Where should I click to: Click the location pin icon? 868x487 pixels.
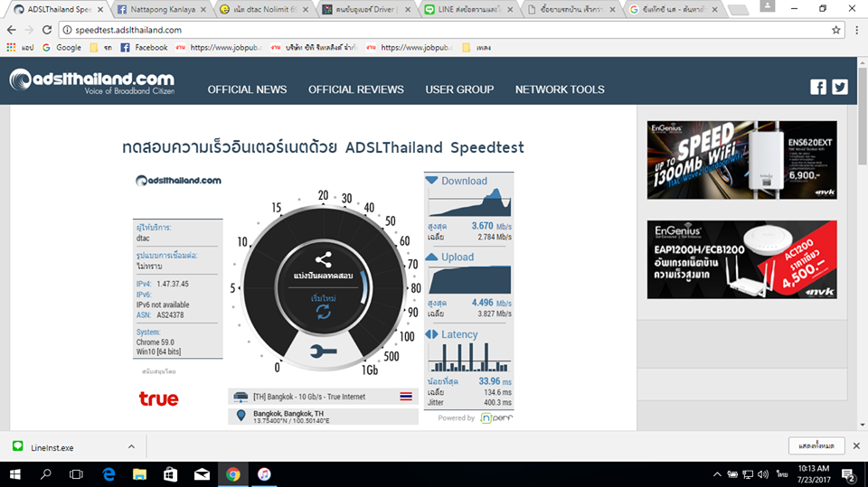click(241, 416)
